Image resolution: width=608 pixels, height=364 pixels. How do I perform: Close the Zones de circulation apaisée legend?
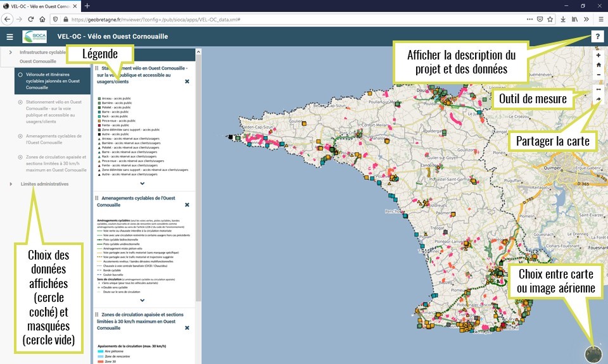click(187, 328)
